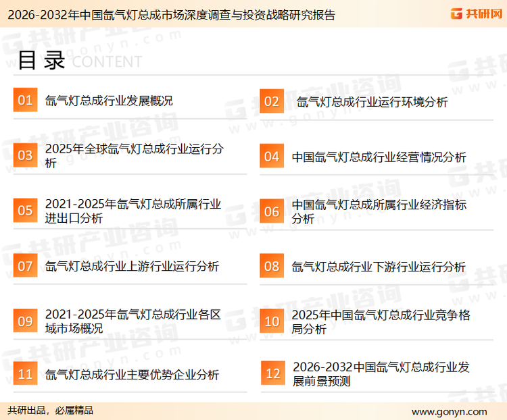This screenshot has height=420, width=507.
Task: Click the footer slogan 共研出品, 必属精品
Action: coord(51,411)
